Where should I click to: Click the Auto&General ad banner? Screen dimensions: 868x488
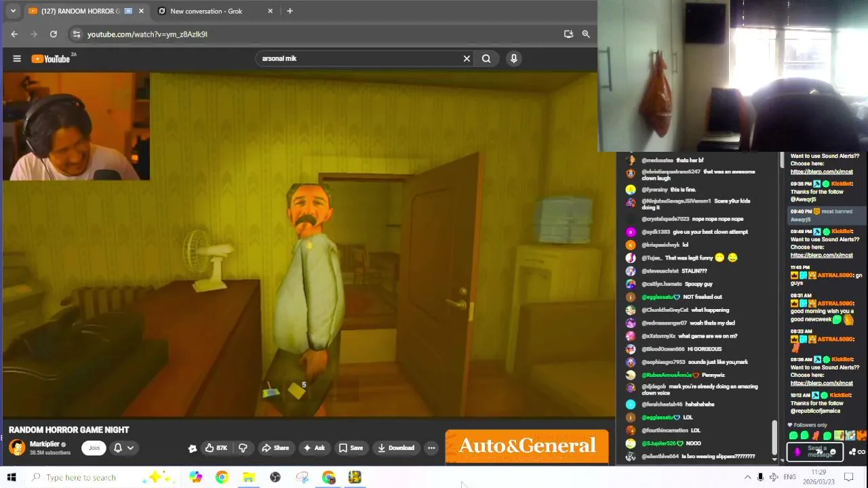click(x=527, y=446)
